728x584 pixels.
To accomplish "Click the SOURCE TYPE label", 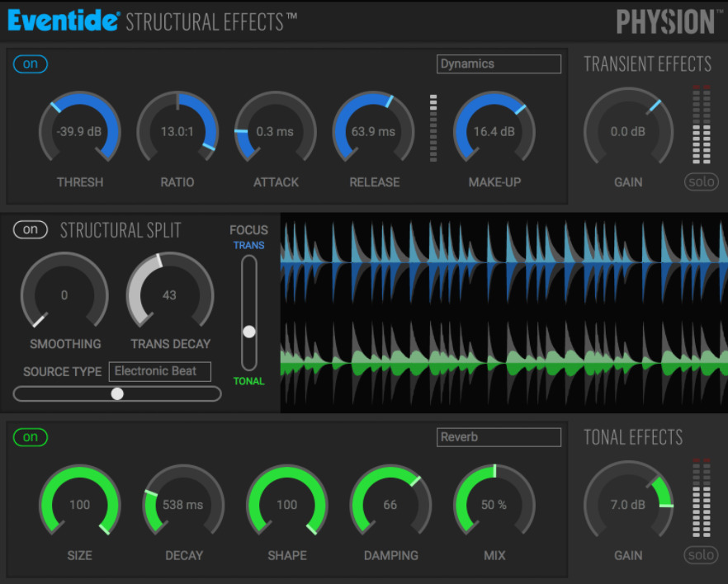I will (x=62, y=372).
